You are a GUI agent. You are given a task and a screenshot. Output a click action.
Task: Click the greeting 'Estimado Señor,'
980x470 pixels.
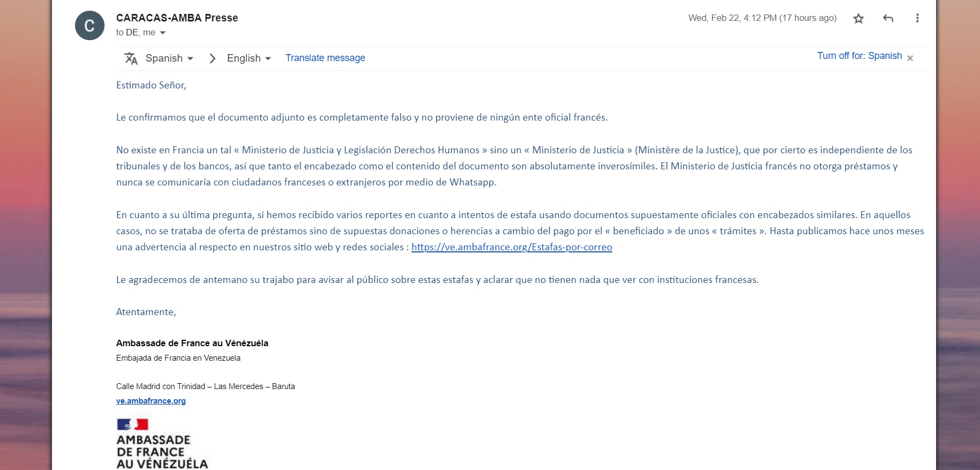(x=151, y=85)
